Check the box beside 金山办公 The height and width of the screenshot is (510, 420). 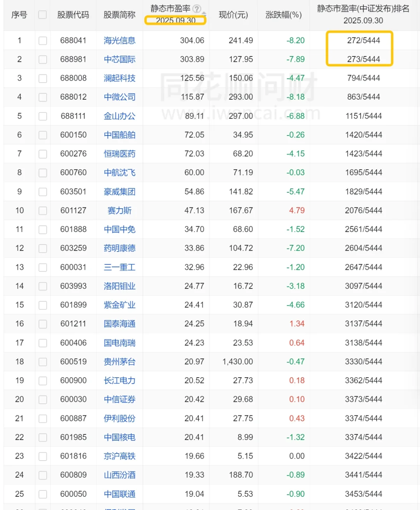click(43, 116)
